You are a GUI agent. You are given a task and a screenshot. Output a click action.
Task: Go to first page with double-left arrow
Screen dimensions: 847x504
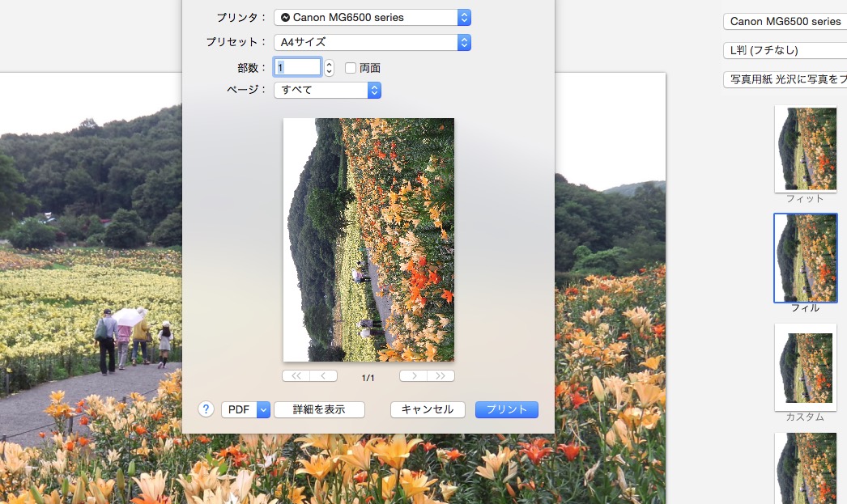[296, 376]
